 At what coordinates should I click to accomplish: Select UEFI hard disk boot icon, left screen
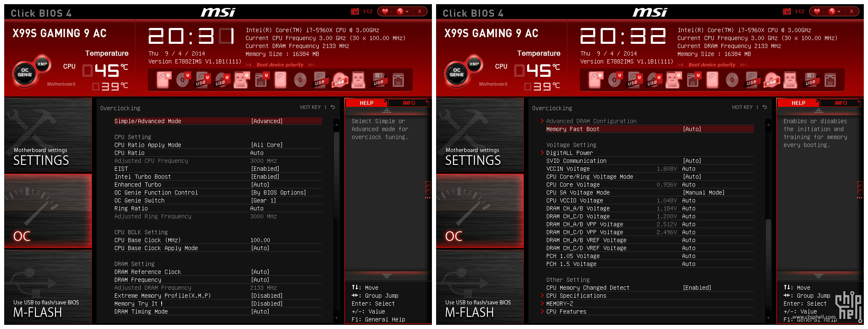click(x=163, y=80)
